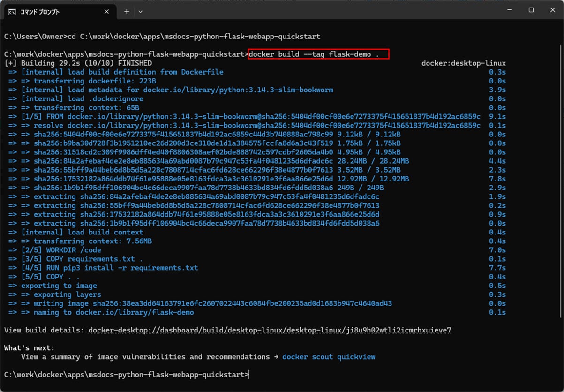Screen dimensions: 564x392
Task: Open the docker-desktop build details link
Action: pyautogui.click(x=270, y=330)
